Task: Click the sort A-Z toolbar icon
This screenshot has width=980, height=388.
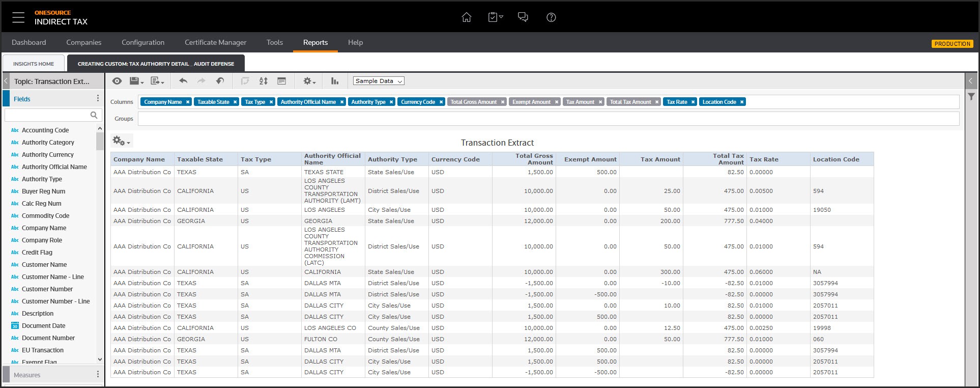Action: [263, 81]
